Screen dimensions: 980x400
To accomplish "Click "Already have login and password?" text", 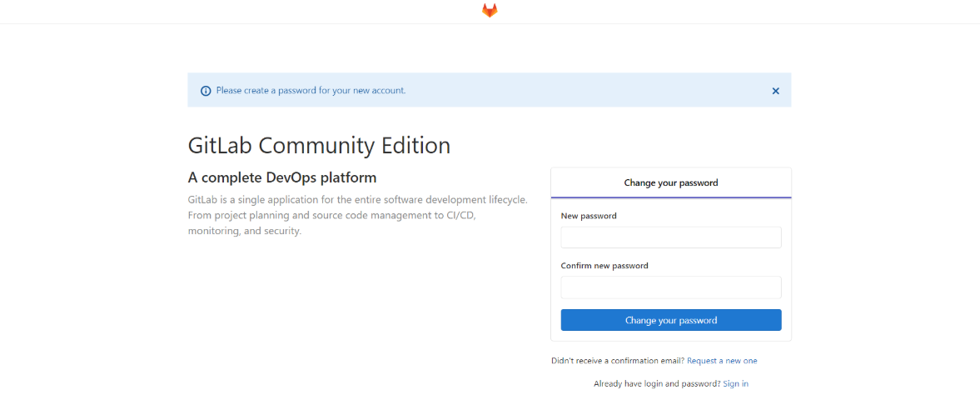I will point(657,384).
